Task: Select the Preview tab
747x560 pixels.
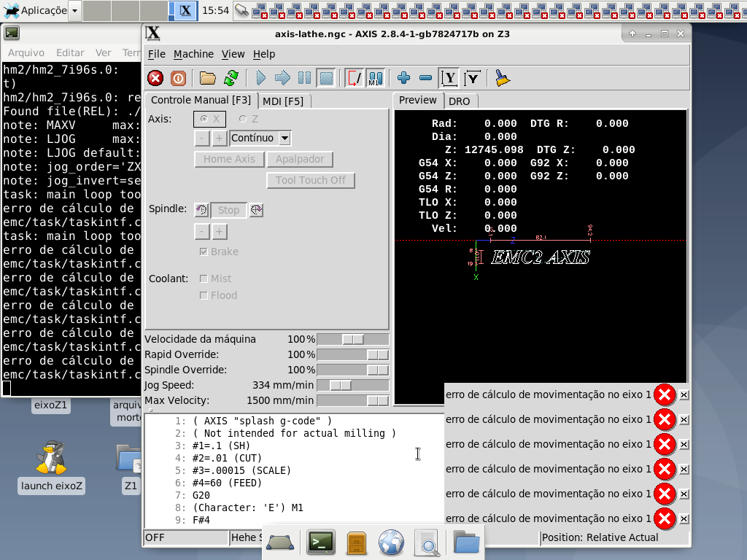Action: pos(417,101)
